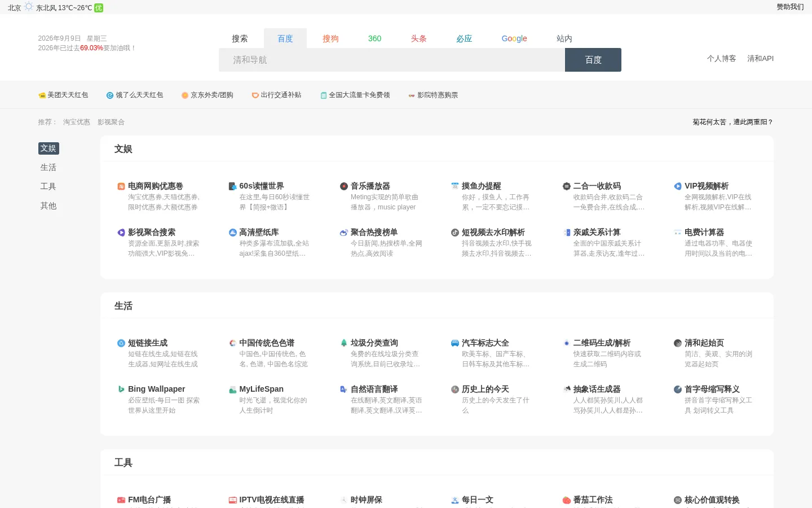Click the weather sun icon beside 北京
Screen dimensions: 812x508
tap(29, 7)
